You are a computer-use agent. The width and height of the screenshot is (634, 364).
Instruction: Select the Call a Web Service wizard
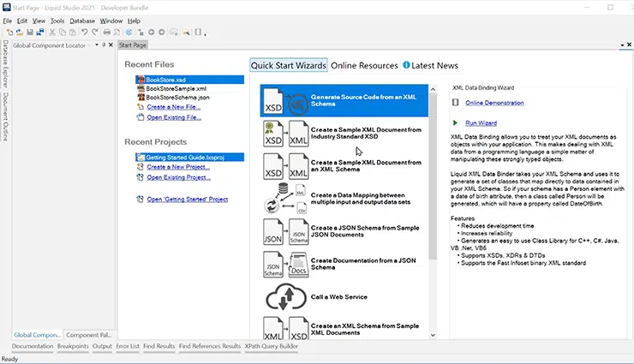point(344,297)
